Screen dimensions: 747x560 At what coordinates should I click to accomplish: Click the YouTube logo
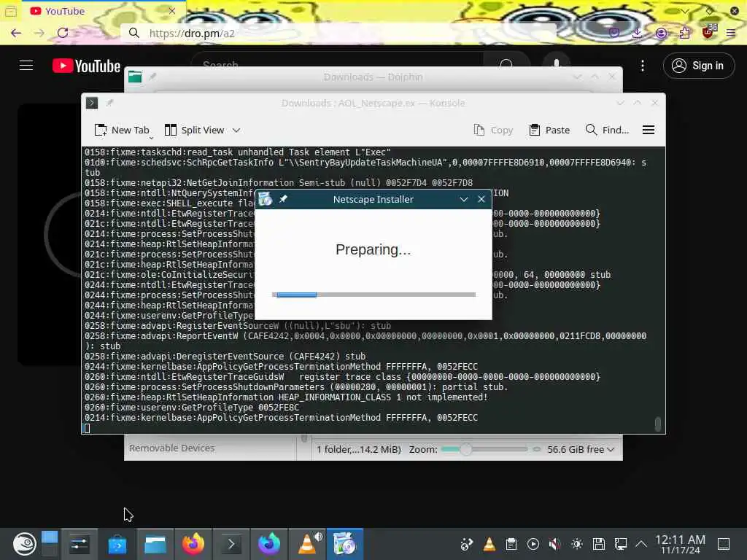86,66
